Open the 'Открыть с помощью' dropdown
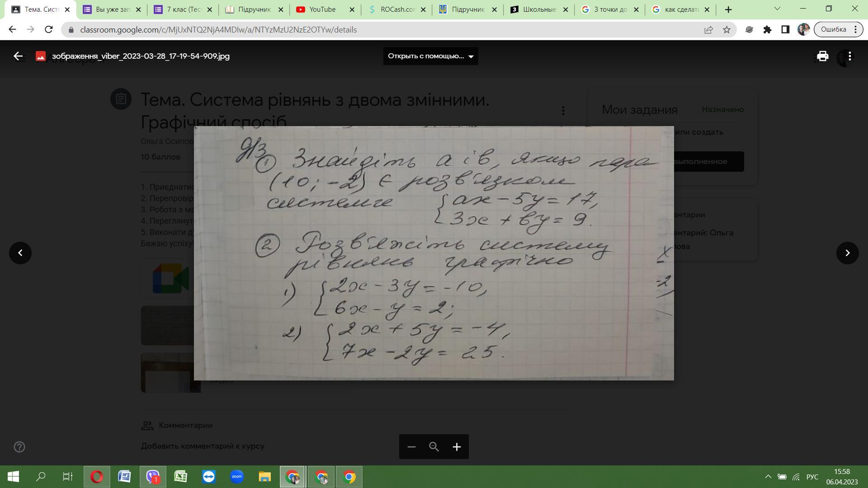The height and width of the screenshot is (488, 868). [430, 56]
